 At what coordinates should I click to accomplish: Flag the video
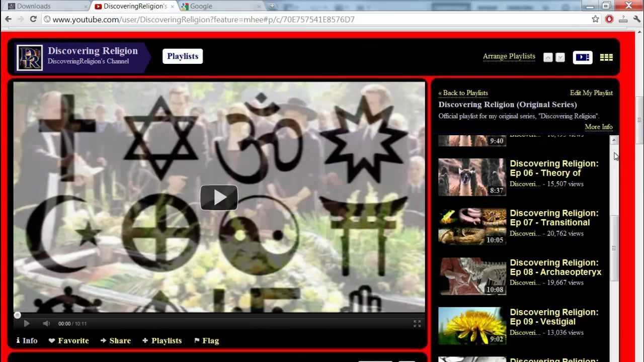(x=206, y=340)
